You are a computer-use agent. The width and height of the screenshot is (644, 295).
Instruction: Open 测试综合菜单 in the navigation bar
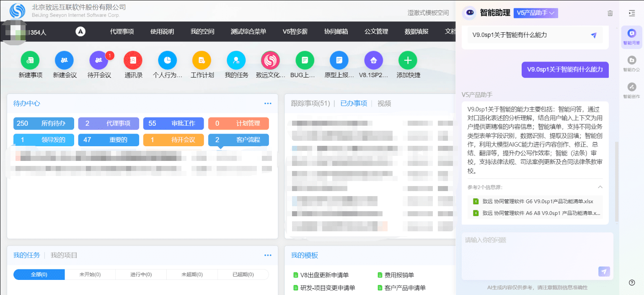(x=248, y=31)
